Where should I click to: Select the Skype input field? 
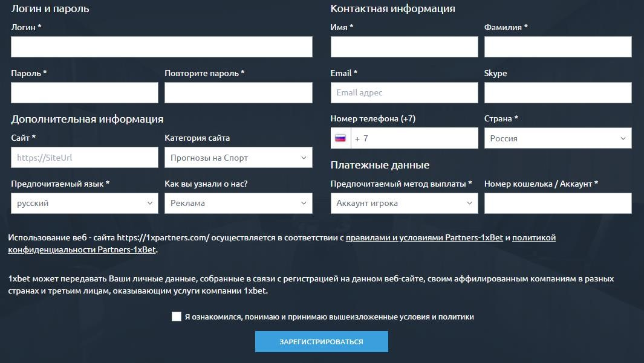pos(558,92)
